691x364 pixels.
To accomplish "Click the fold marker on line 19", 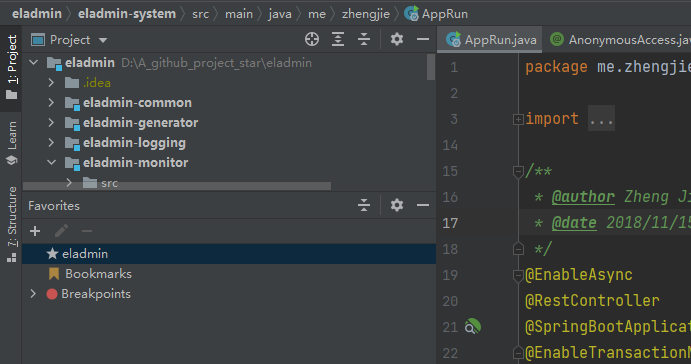I will coord(518,275).
